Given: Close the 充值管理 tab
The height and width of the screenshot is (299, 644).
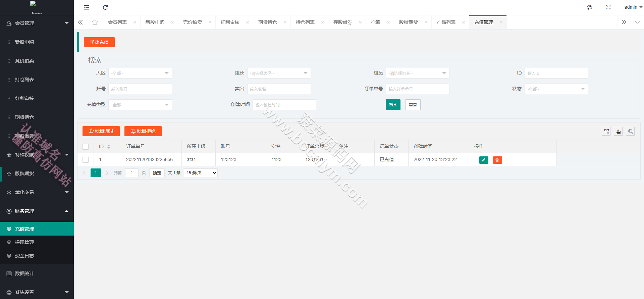Looking at the screenshot, I should pyautogui.click(x=501, y=22).
